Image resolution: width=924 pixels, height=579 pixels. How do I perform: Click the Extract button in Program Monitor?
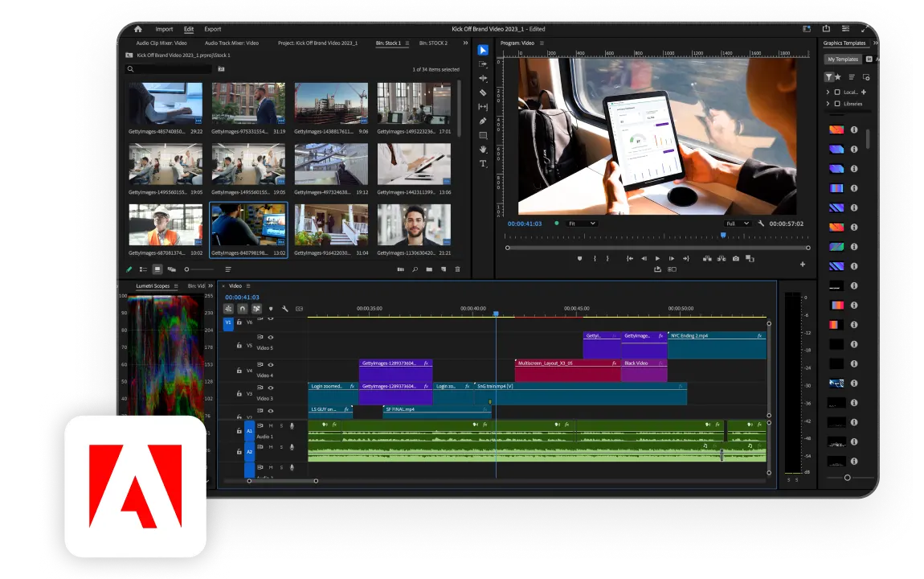722,258
